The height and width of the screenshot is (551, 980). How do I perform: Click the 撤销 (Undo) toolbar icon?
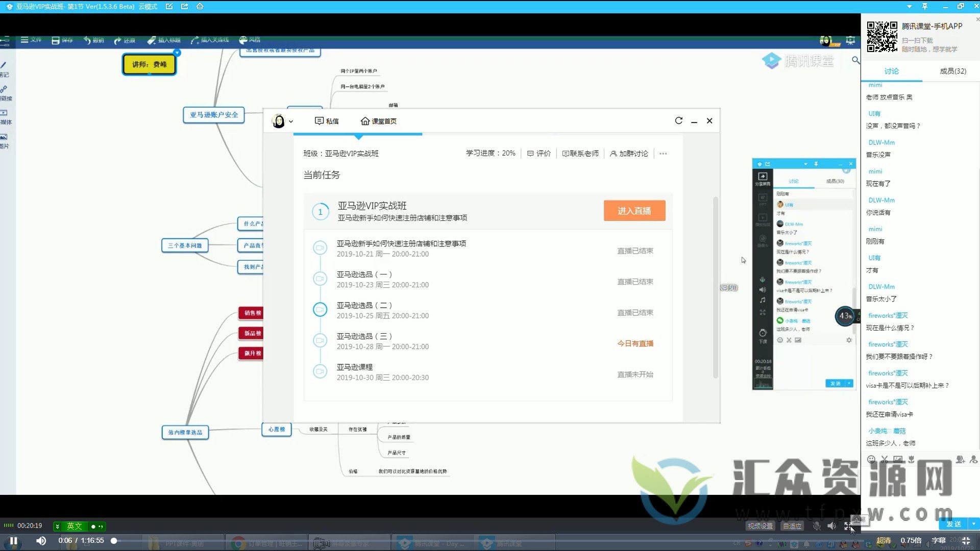(x=94, y=40)
